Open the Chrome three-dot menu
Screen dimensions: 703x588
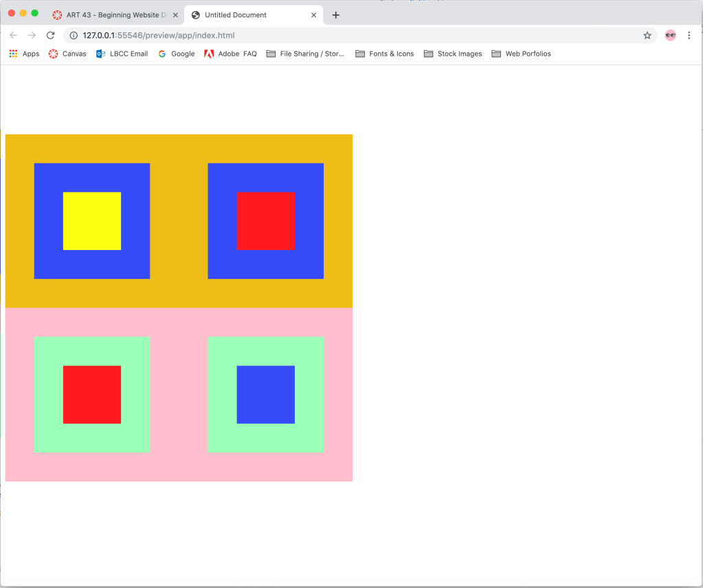click(689, 36)
